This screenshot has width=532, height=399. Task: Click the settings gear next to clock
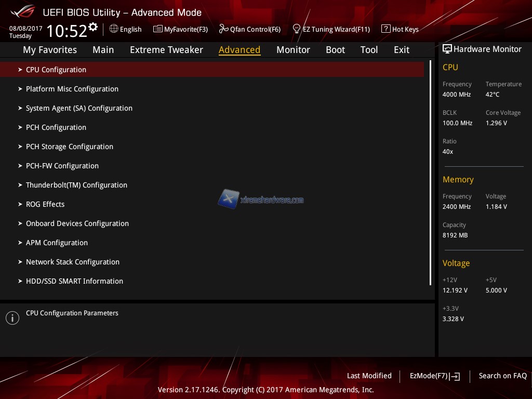coord(93,26)
